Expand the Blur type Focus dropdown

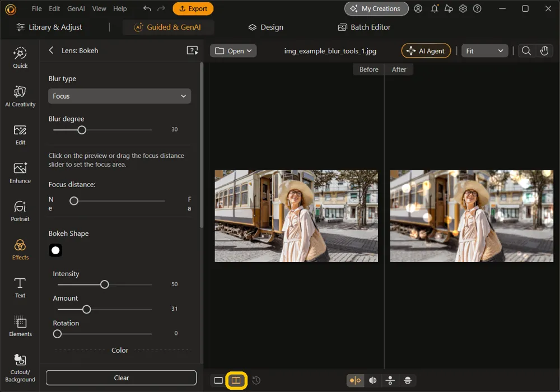click(119, 96)
